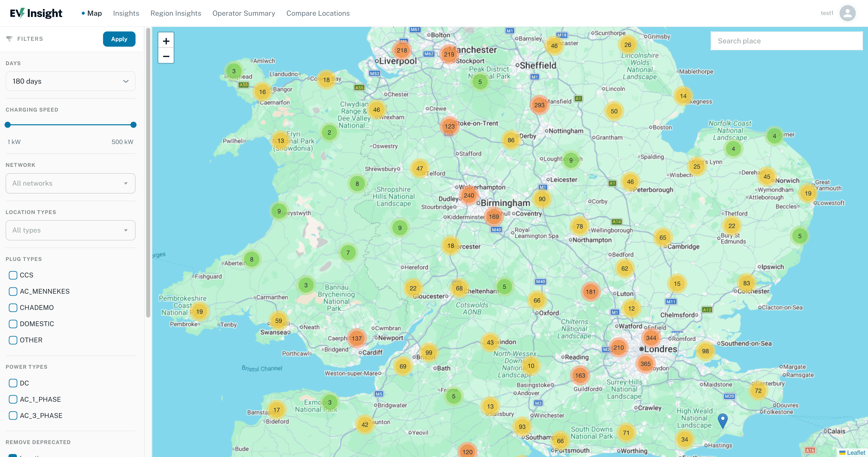Enable the DC power type checkbox

(x=13, y=383)
